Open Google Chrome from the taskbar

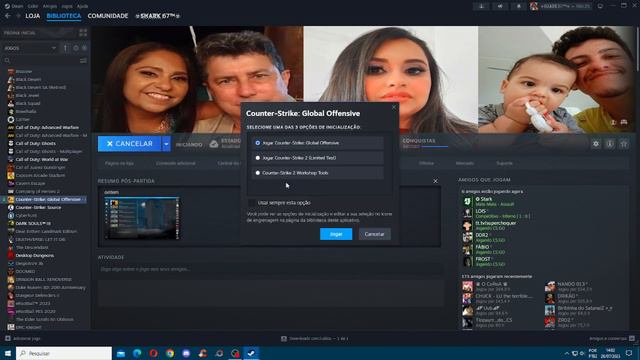tap(170, 353)
